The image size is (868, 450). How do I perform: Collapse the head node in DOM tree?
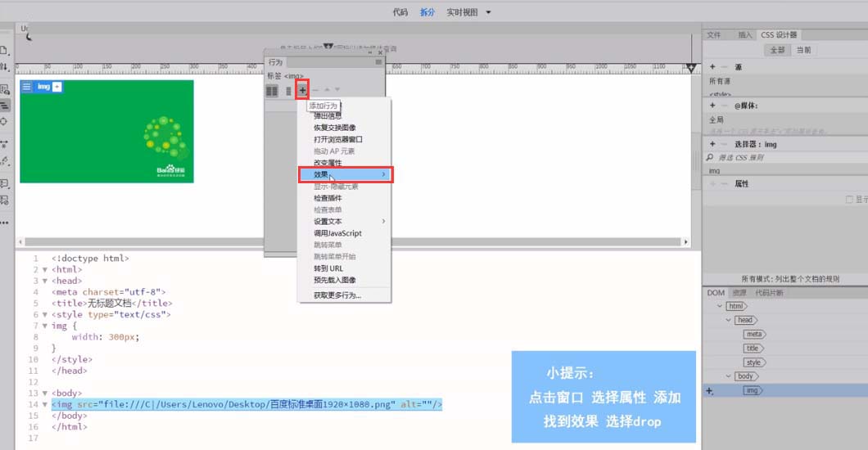coord(728,320)
